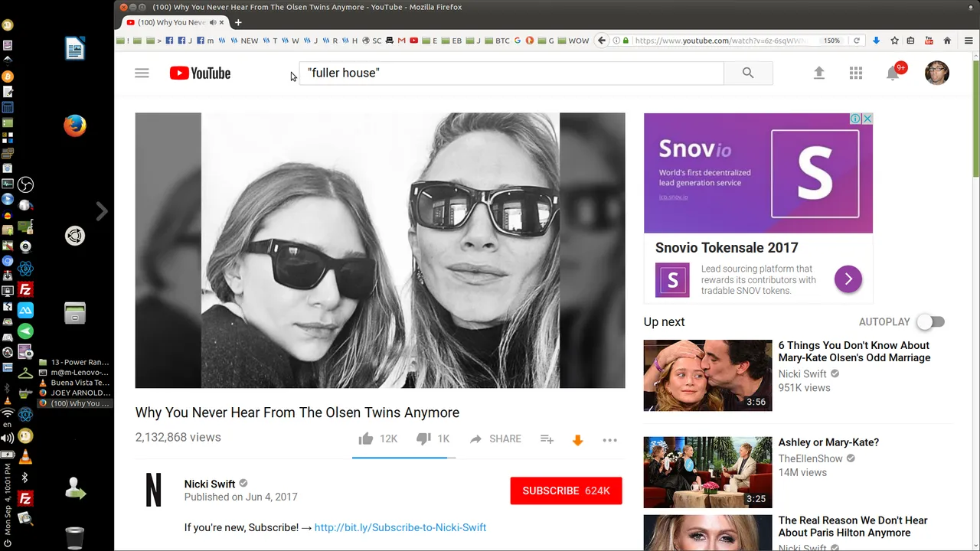Viewport: 980px width, 551px height.
Task: Open 6 Things Mary-Kate Olsen's Marriage video
Action: point(854,351)
